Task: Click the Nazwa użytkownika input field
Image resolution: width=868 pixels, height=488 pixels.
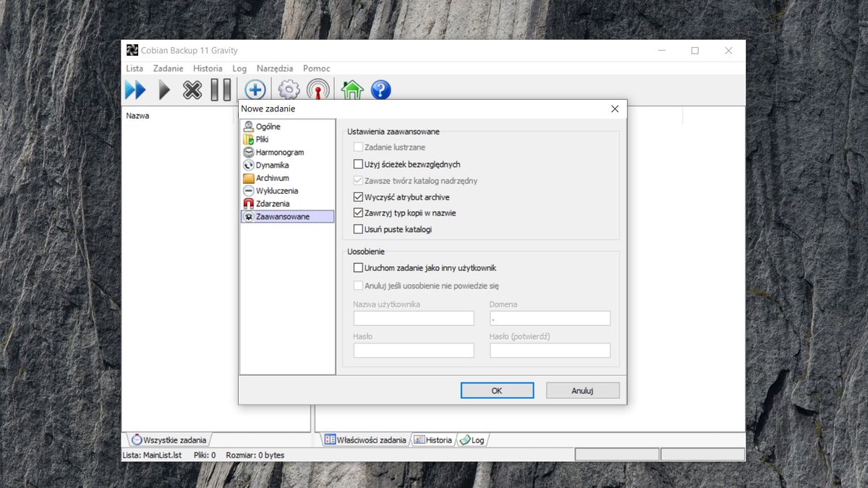Action: 413,318
